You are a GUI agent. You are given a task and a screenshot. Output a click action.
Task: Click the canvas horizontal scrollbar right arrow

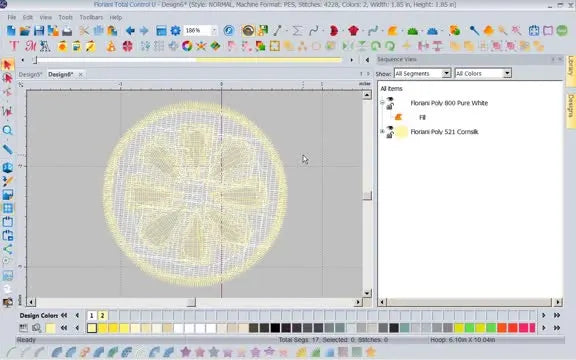pos(358,302)
